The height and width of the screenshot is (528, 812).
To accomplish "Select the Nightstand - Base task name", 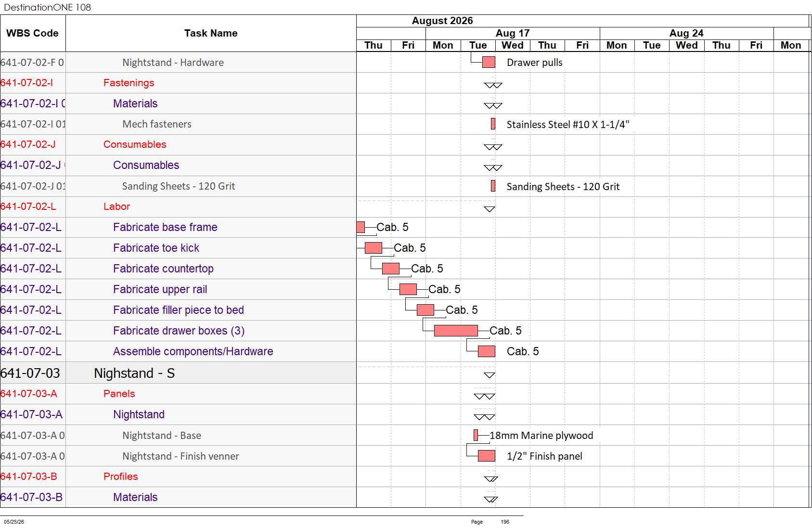I will (162, 435).
